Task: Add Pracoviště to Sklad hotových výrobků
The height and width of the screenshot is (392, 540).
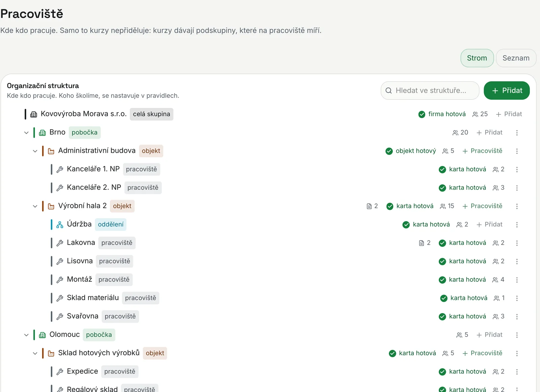Action: pyautogui.click(x=482, y=353)
